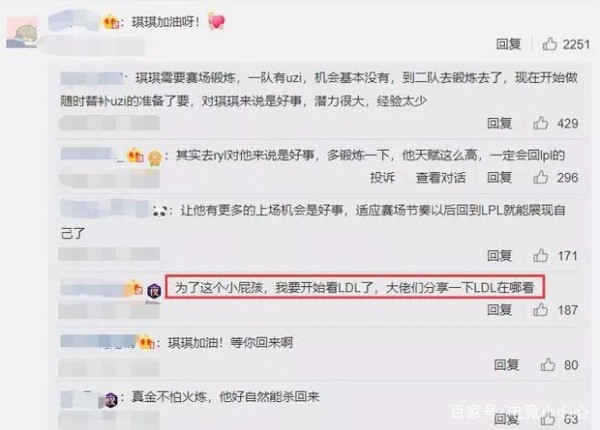Viewport: 600px width, 430px height.
Task: Like the bottom comment with 63 likes
Action: tap(548, 419)
